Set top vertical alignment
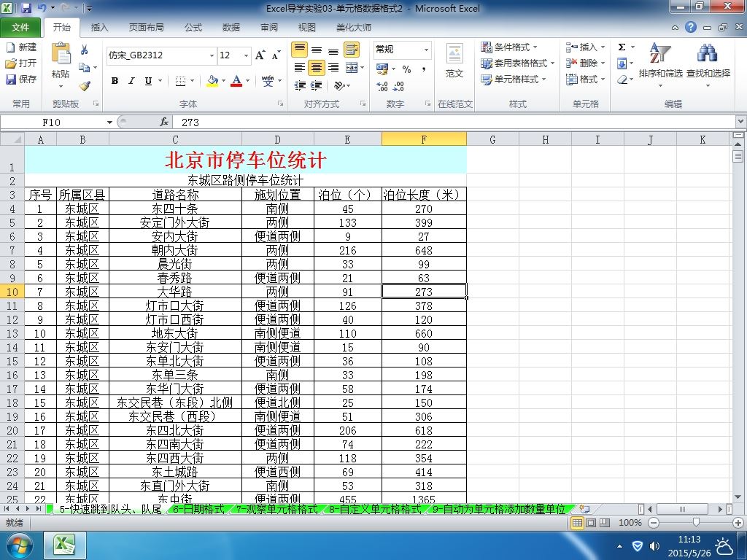This screenshot has width=747, height=560. click(300, 50)
